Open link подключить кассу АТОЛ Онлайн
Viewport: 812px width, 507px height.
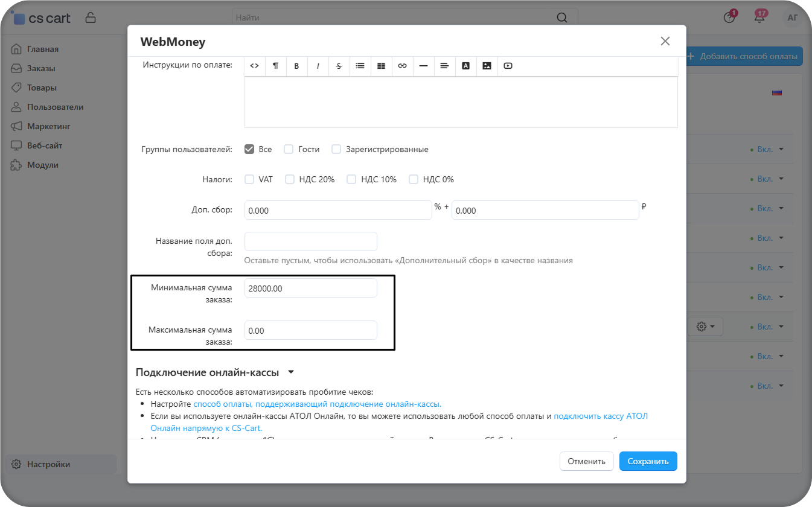[399, 422]
